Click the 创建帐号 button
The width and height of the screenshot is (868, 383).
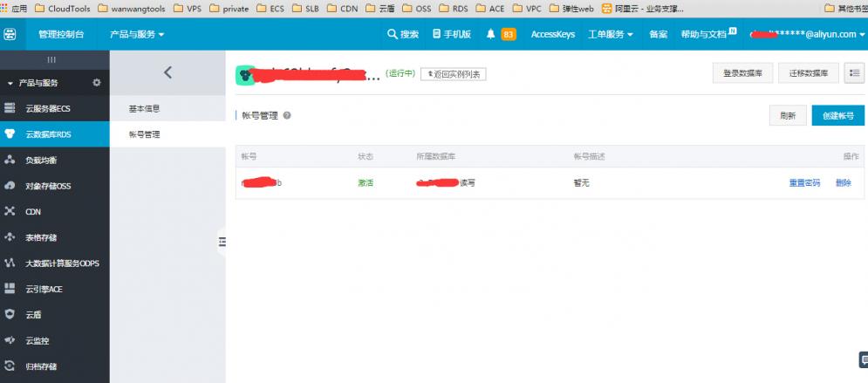click(837, 116)
